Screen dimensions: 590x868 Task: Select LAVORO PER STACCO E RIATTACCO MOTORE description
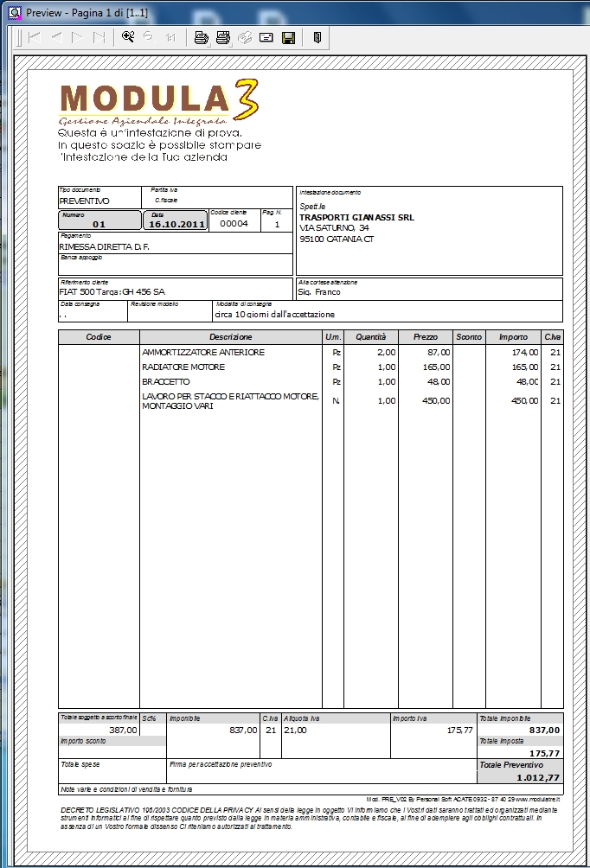230,401
